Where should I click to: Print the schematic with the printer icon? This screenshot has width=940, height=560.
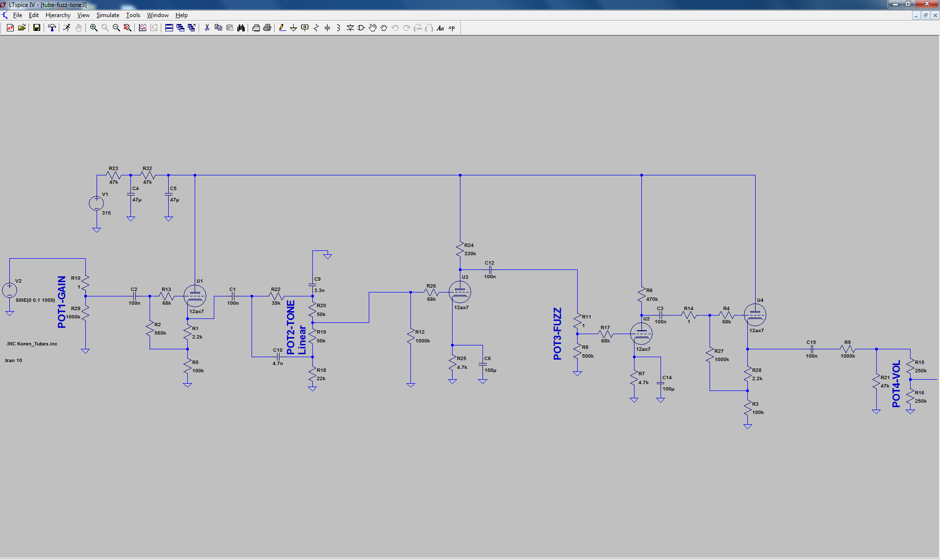pos(267,28)
